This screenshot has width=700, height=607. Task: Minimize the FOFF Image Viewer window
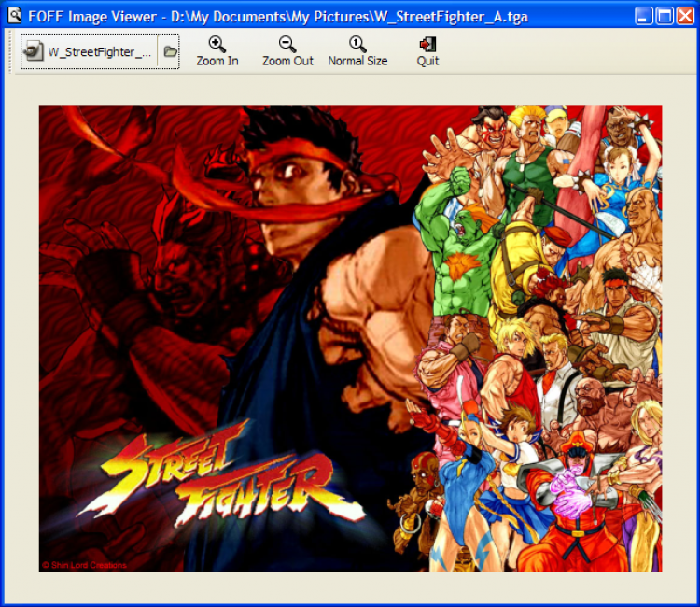tap(644, 16)
